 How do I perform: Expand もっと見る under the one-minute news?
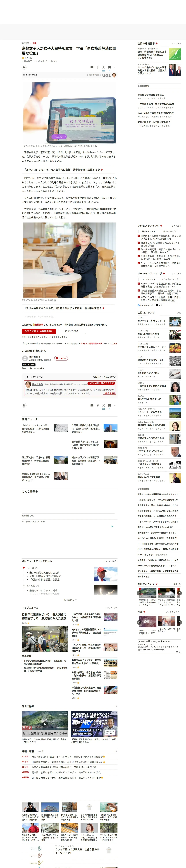[x=70, y=600]
